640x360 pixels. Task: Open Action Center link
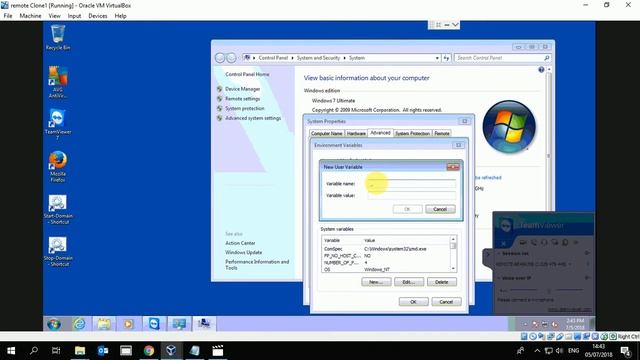(x=240, y=243)
